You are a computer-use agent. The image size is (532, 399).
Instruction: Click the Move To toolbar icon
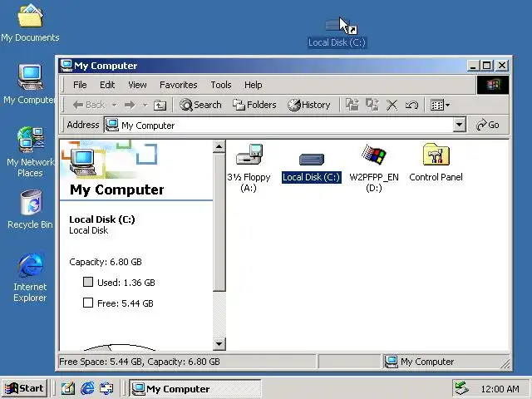[352, 105]
